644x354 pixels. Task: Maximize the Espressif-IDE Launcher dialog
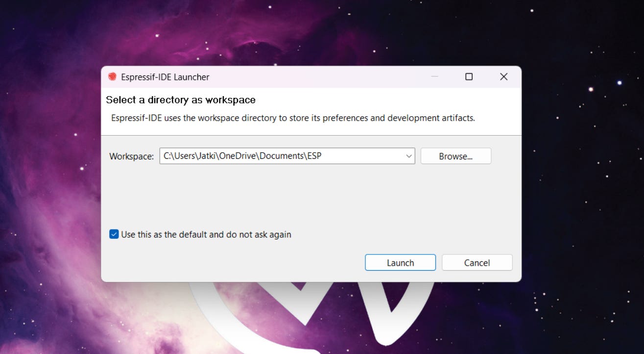pyautogui.click(x=469, y=77)
